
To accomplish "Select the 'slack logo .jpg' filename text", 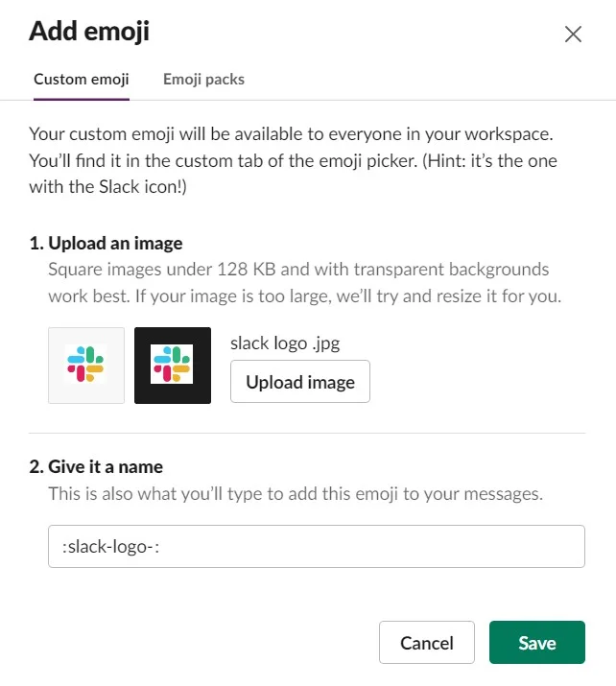I will (x=285, y=343).
